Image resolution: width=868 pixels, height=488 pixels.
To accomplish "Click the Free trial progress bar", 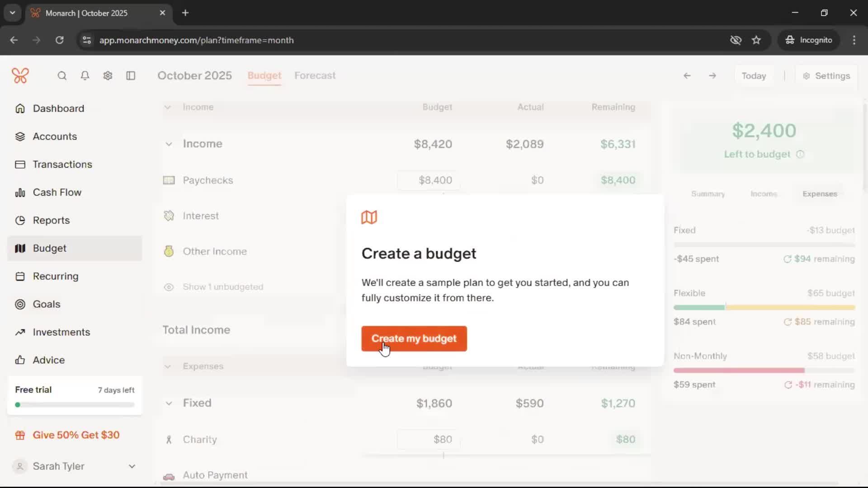I will click(75, 405).
